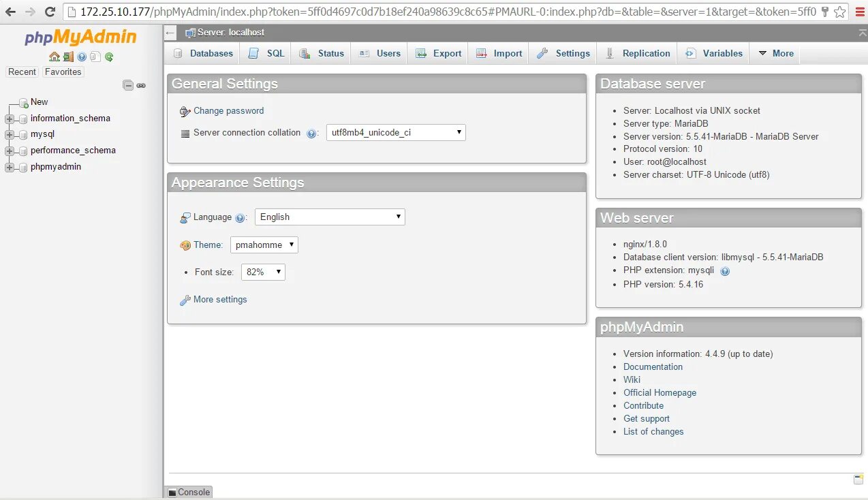Select the performance_schema database name
The image size is (868, 500).
click(x=73, y=151)
